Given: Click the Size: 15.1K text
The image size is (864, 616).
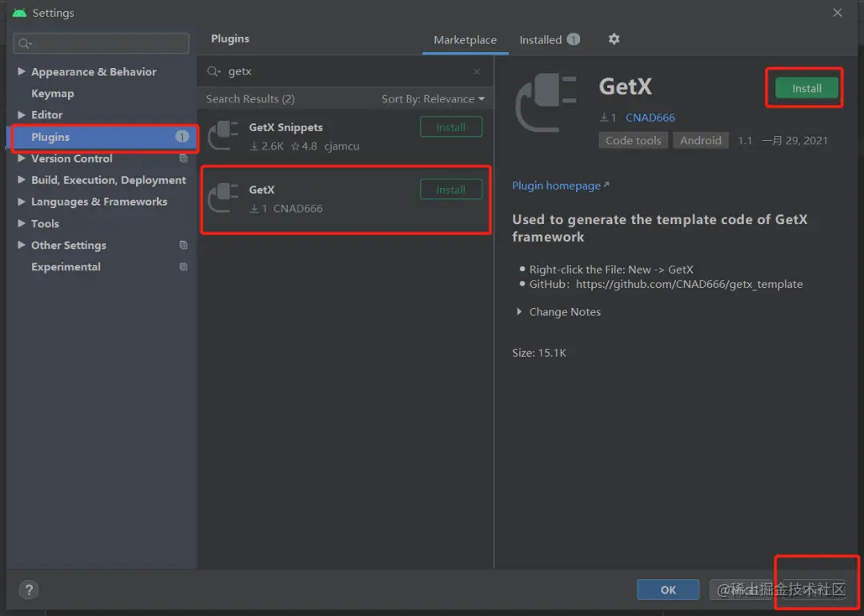Looking at the screenshot, I should click(x=539, y=353).
